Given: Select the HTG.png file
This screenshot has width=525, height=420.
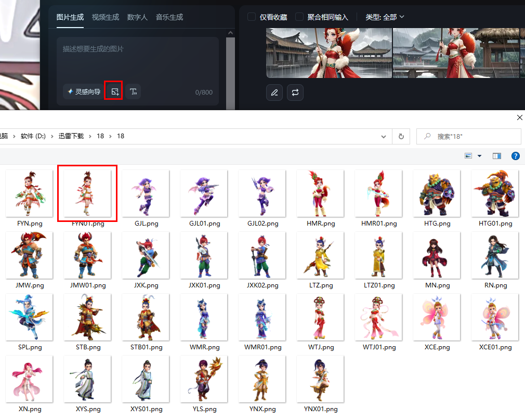Looking at the screenshot, I should [x=437, y=199].
